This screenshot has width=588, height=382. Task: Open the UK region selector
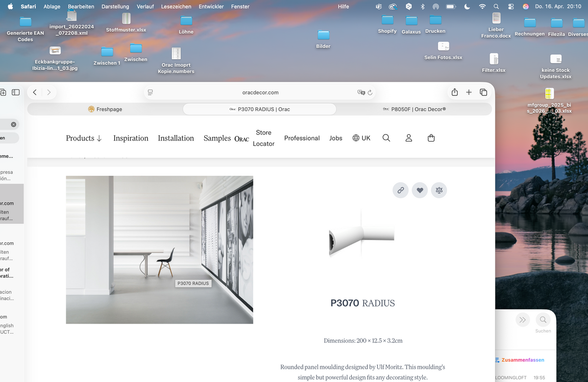[x=362, y=138]
